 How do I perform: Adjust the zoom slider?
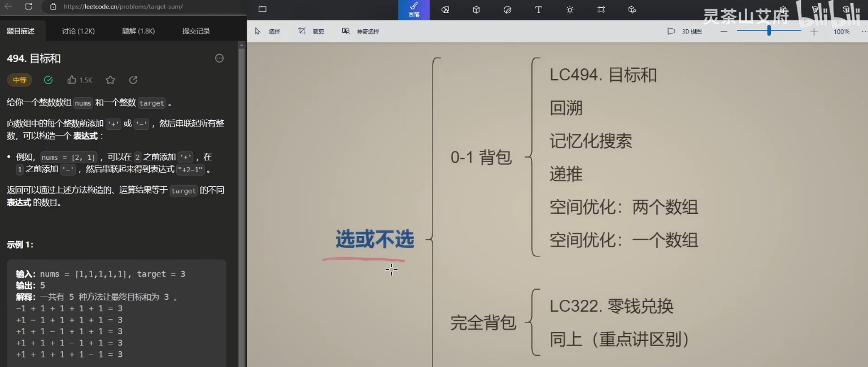point(769,31)
